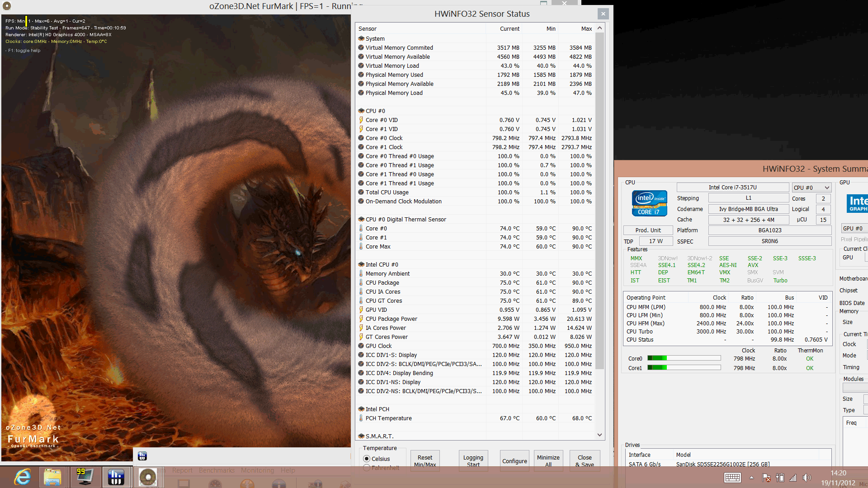Open the touch keyboard from system tray
The width and height of the screenshot is (868, 488).
pos(732,478)
